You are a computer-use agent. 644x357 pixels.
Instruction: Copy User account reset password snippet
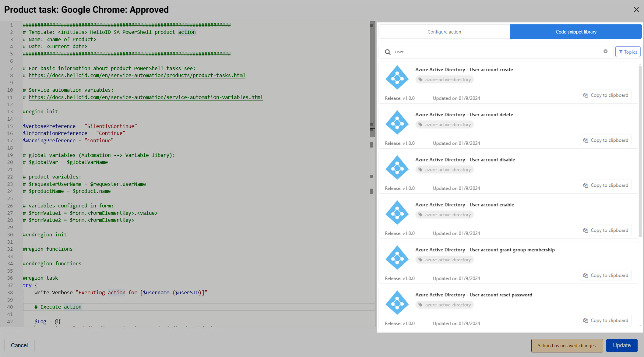[606, 320]
